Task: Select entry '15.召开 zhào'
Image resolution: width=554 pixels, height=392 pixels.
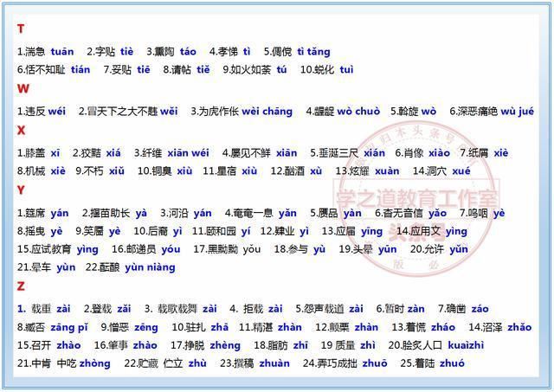Action: pyautogui.click(x=49, y=345)
